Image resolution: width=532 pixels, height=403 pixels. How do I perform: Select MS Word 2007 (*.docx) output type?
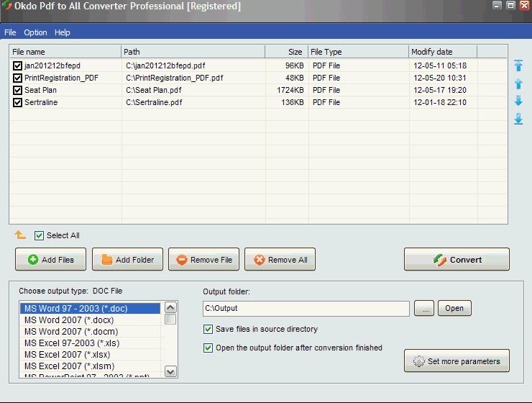pyautogui.click(x=91, y=320)
